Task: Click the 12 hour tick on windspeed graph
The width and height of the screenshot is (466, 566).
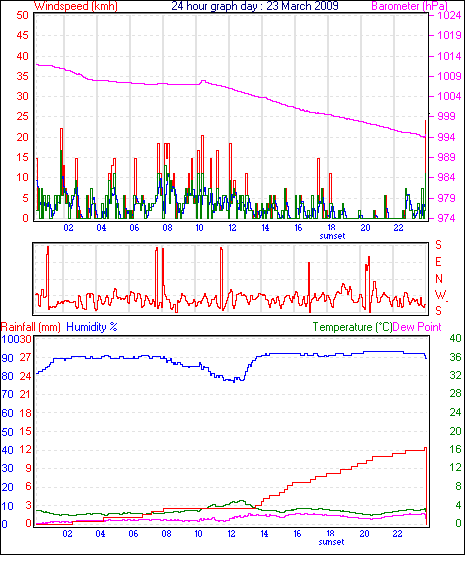Action: click(232, 228)
